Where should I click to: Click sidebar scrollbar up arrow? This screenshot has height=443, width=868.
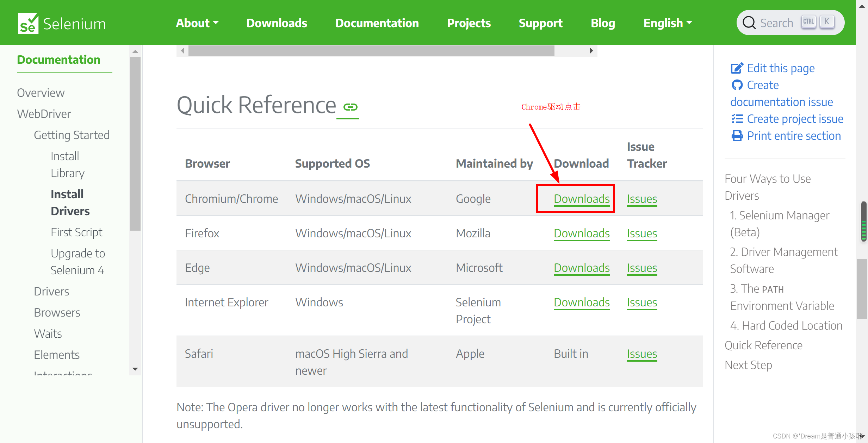coord(135,51)
